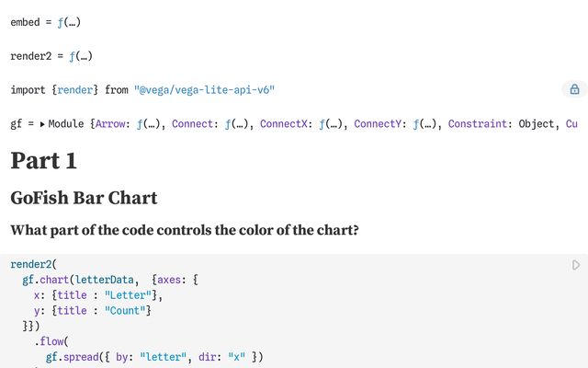
Task: Click the Connect property in gf Module
Action: [192, 124]
